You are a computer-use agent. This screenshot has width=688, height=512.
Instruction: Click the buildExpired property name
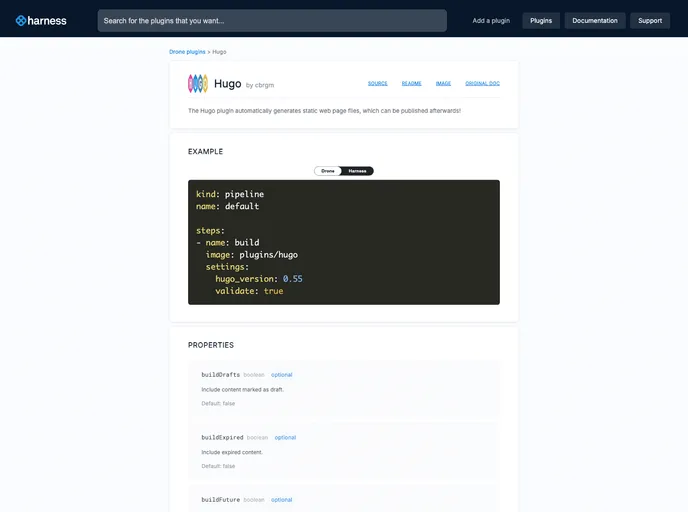pyautogui.click(x=222, y=437)
